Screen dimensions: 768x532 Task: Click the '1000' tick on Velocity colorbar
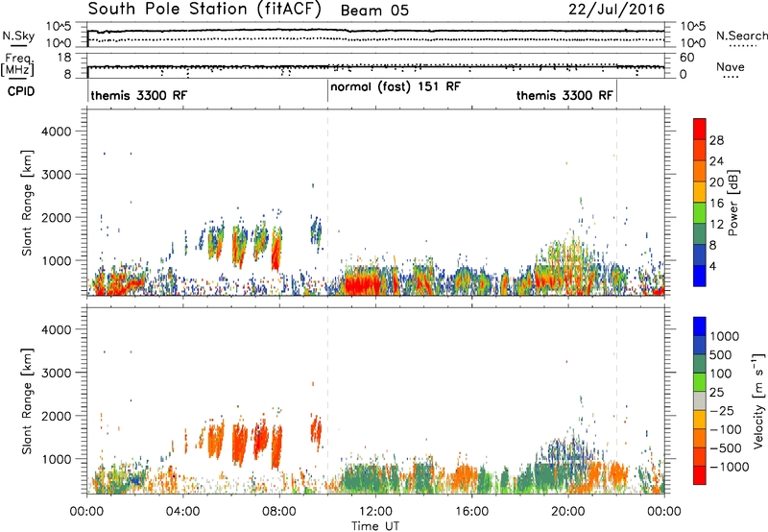(x=725, y=336)
